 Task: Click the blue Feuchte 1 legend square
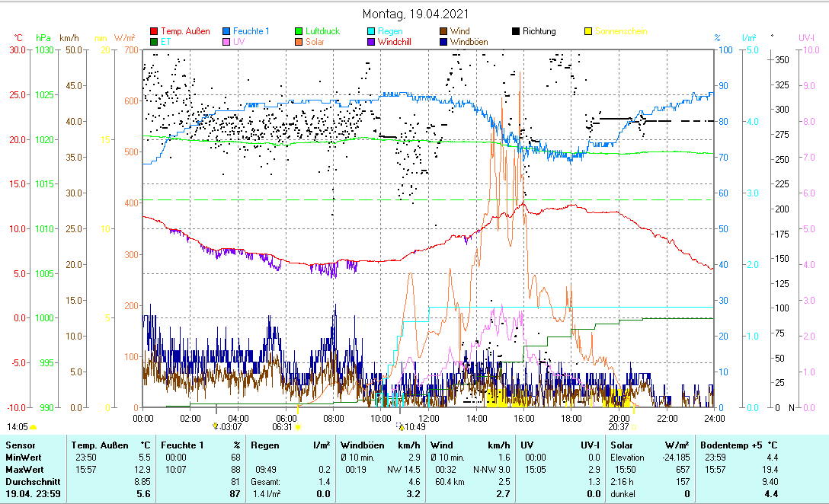pos(226,31)
